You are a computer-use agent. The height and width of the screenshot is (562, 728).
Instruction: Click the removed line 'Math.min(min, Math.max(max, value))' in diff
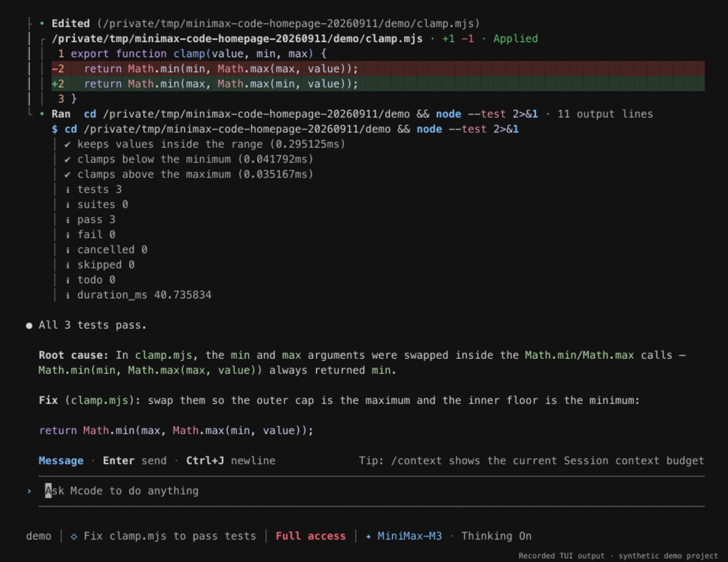[x=378, y=69]
